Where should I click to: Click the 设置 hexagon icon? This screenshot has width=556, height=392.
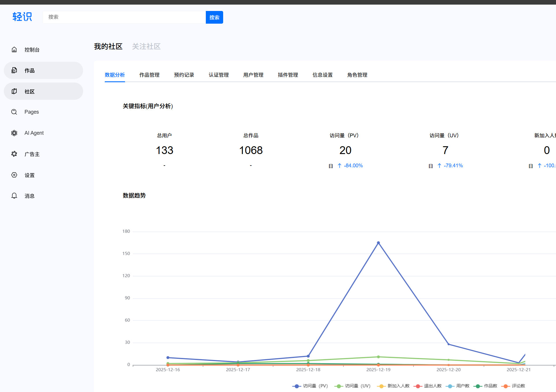coord(14,175)
